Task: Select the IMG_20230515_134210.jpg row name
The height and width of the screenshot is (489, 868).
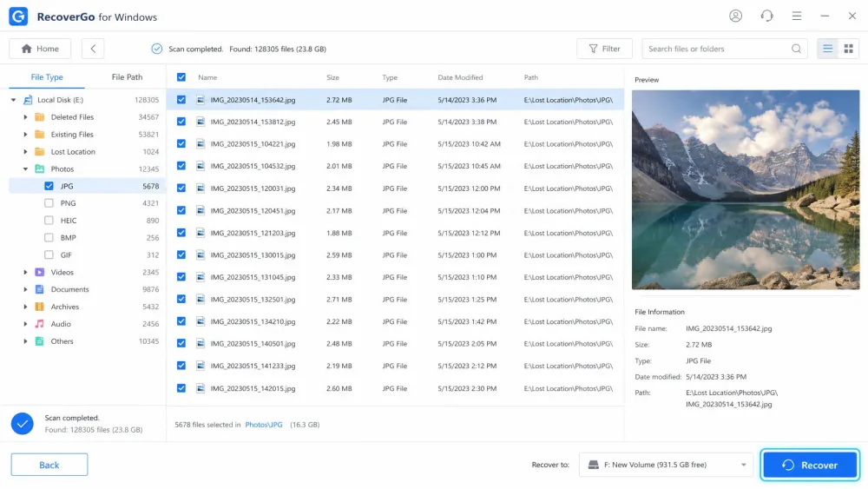Action: (x=253, y=321)
